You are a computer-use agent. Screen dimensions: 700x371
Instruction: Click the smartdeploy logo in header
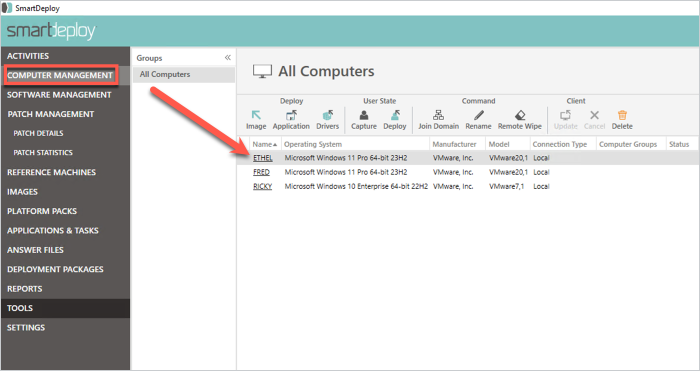51,31
